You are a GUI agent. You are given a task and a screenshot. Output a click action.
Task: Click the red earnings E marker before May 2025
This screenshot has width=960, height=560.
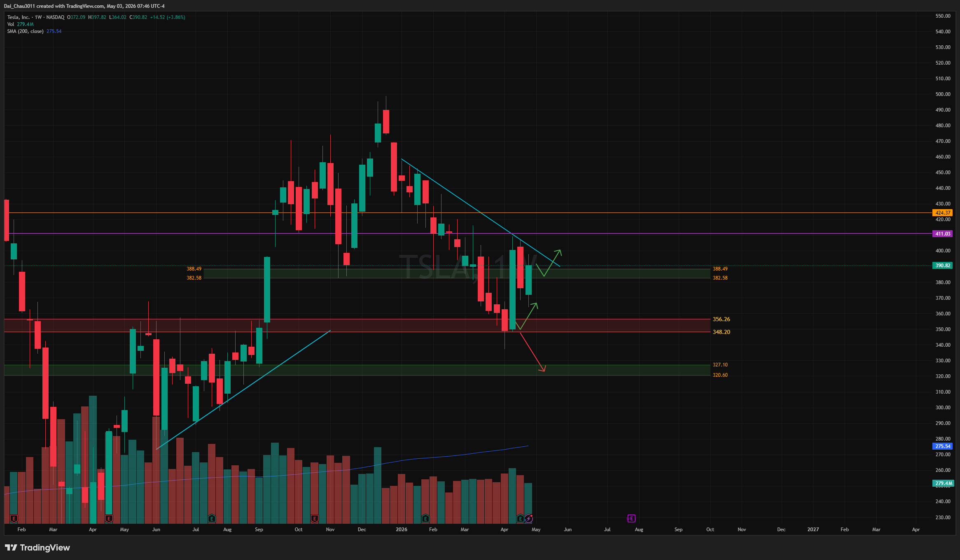[x=109, y=518]
